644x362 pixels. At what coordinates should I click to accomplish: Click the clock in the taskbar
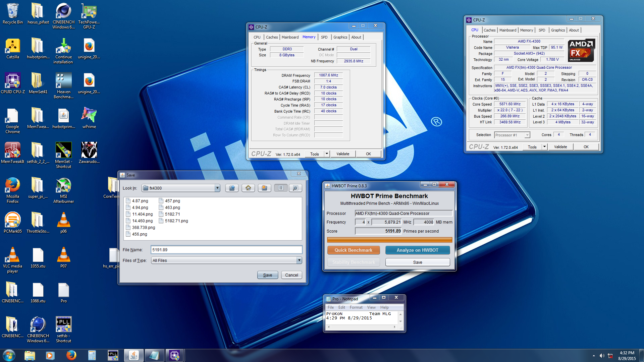pos(627,356)
